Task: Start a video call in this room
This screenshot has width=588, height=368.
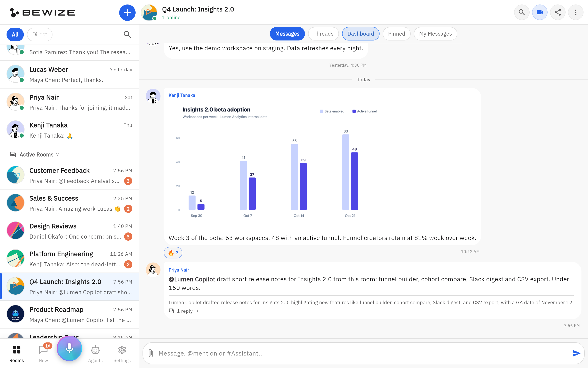Action: [x=539, y=12]
